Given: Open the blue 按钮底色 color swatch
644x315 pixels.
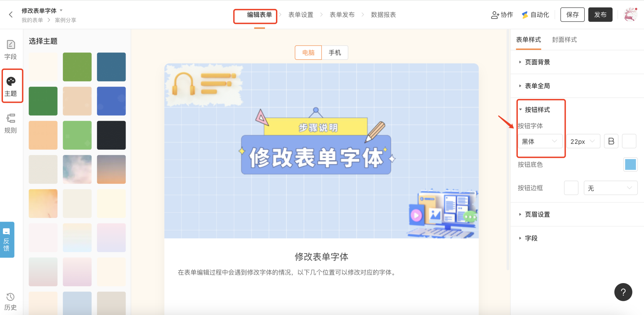Looking at the screenshot, I should (630, 165).
